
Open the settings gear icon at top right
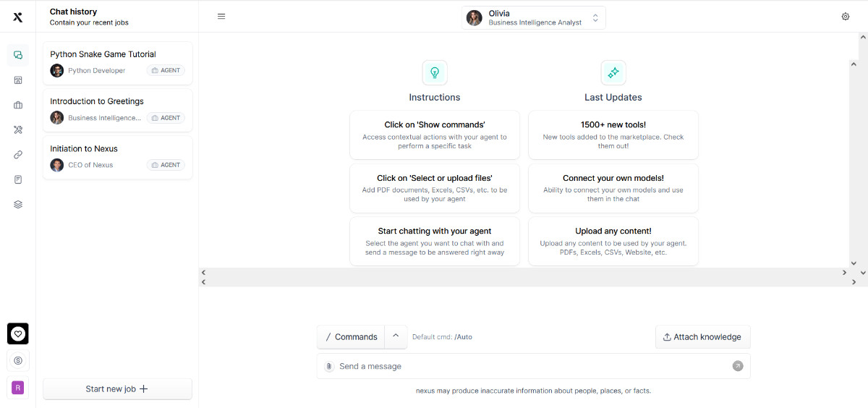846,17
